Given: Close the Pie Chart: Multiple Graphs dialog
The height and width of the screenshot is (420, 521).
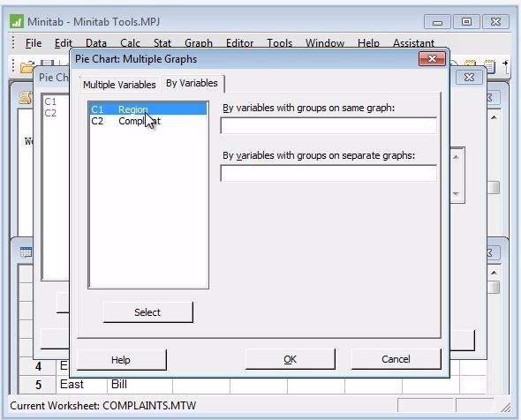Looking at the screenshot, I should 432,59.
